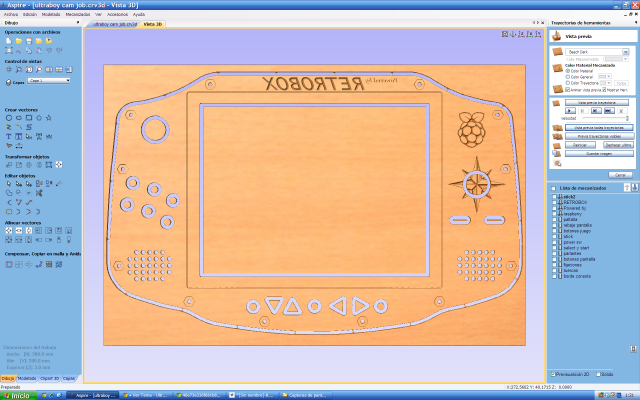Select the Draw Ellipse tool
Viewport: 640px width, 400px height.
[19, 118]
